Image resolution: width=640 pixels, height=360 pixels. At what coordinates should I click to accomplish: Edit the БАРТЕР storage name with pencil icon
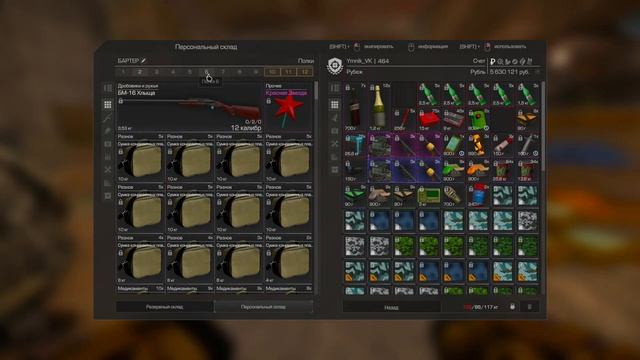(x=143, y=61)
